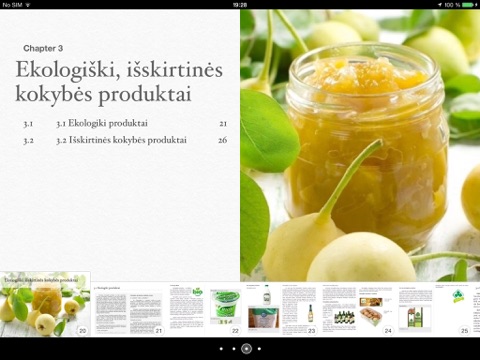Tap the last chapter page dot
The height and width of the screenshot is (360, 480).
pos(259,349)
